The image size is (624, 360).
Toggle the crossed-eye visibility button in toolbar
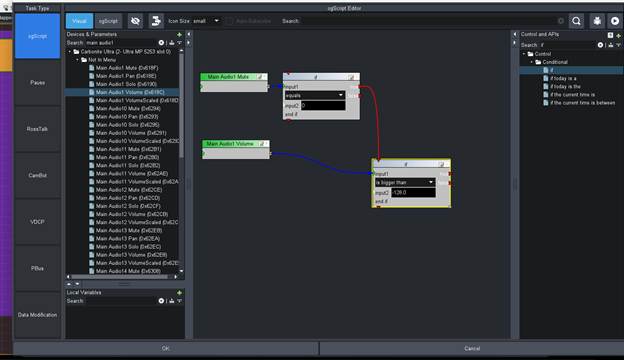pos(135,21)
